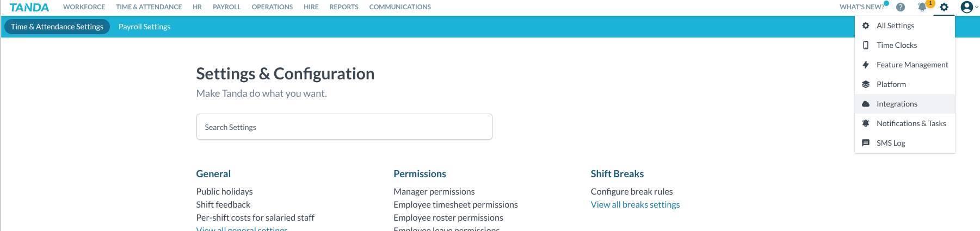This screenshot has height=231, width=980.
Task: Click the Tanda logo
Action: point(29,7)
